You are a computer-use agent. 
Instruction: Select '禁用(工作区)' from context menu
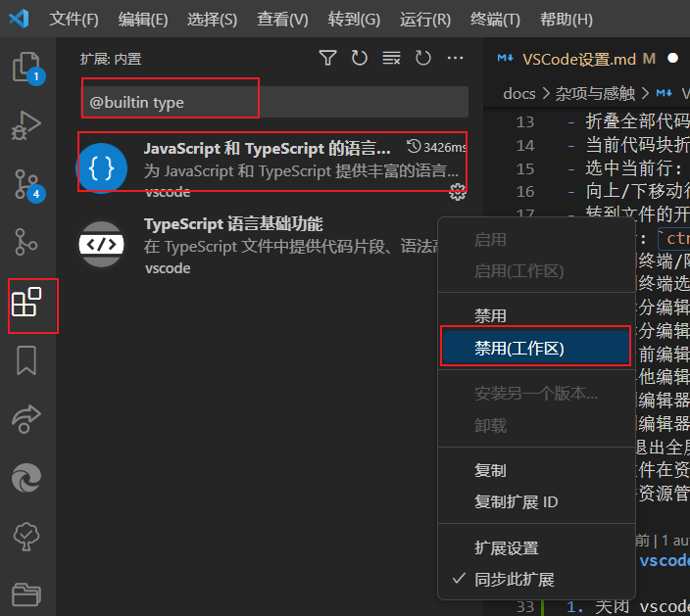click(519, 349)
